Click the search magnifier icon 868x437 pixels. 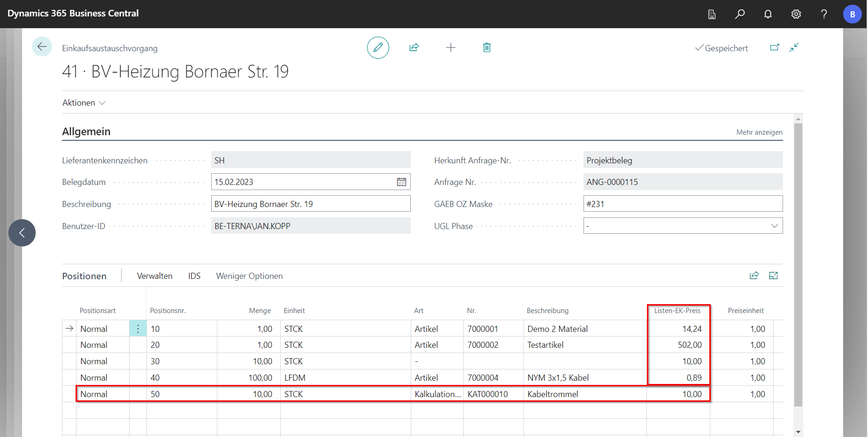[740, 14]
